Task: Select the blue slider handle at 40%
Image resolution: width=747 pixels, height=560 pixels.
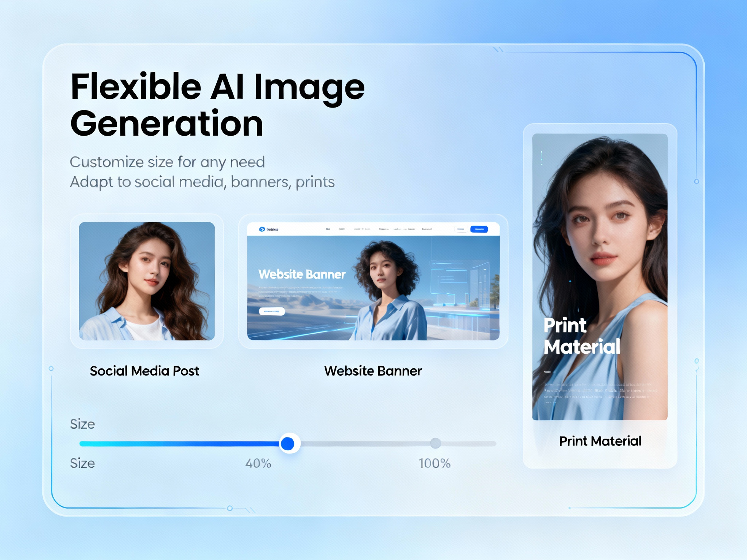Action: (288, 443)
